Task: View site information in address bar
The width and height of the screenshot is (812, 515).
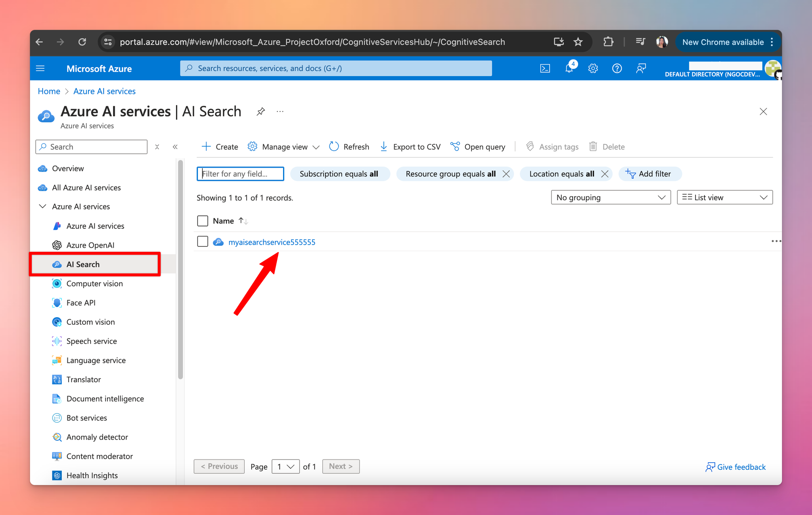Action: tap(108, 42)
